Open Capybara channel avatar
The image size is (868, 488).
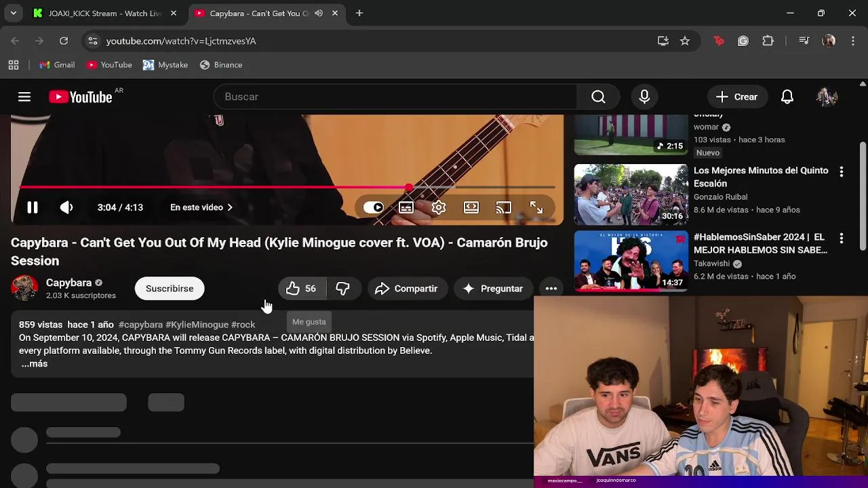24,288
